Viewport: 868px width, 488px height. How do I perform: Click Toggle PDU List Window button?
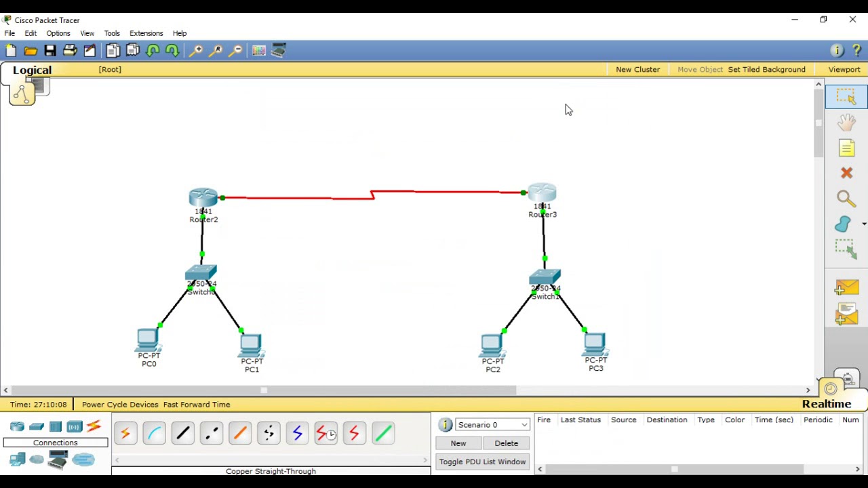tap(482, 462)
